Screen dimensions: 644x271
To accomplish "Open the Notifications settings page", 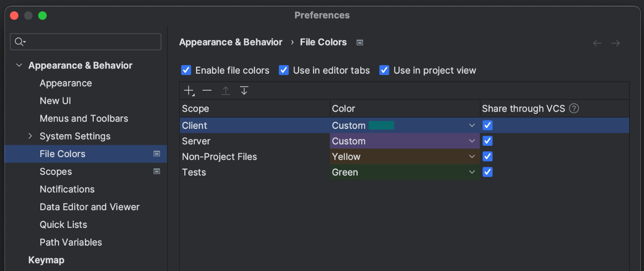I will [x=67, y=189].
